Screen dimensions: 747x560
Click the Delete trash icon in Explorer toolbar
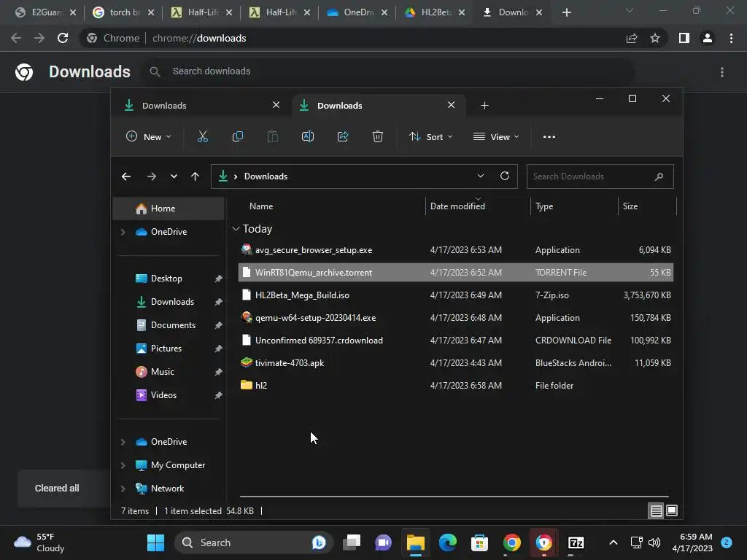(x=378, y=136)
